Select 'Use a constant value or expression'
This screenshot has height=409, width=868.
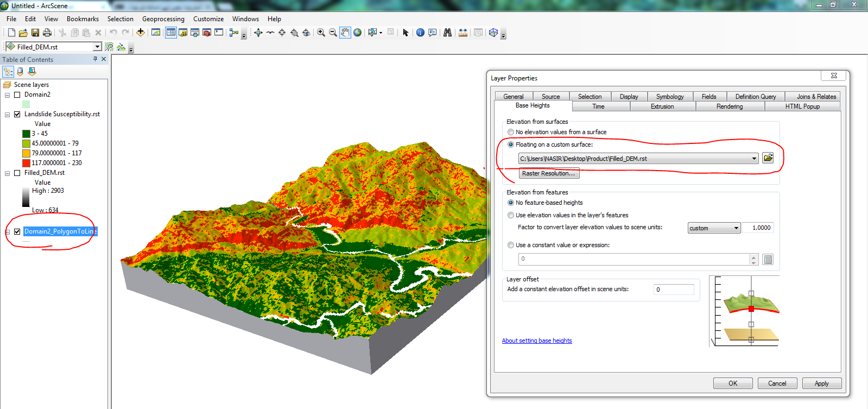pyautogui.click(x=511, y=245)
